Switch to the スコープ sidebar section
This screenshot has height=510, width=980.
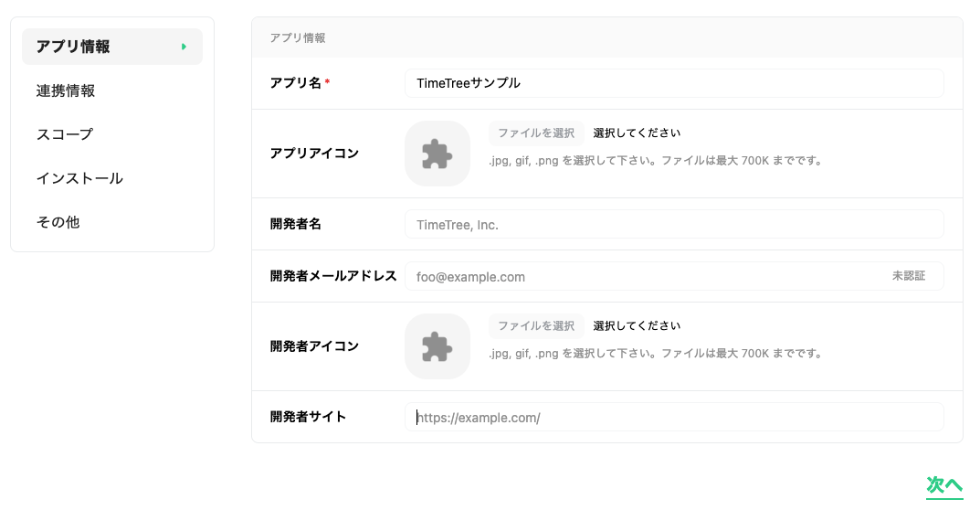click(65, 134)
